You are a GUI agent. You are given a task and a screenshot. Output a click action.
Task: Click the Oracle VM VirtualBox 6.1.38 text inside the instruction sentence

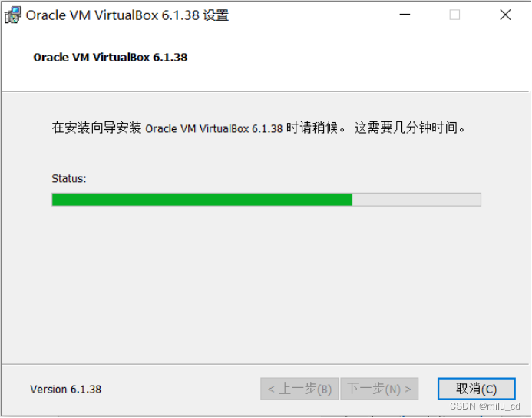tap(213, 128)
